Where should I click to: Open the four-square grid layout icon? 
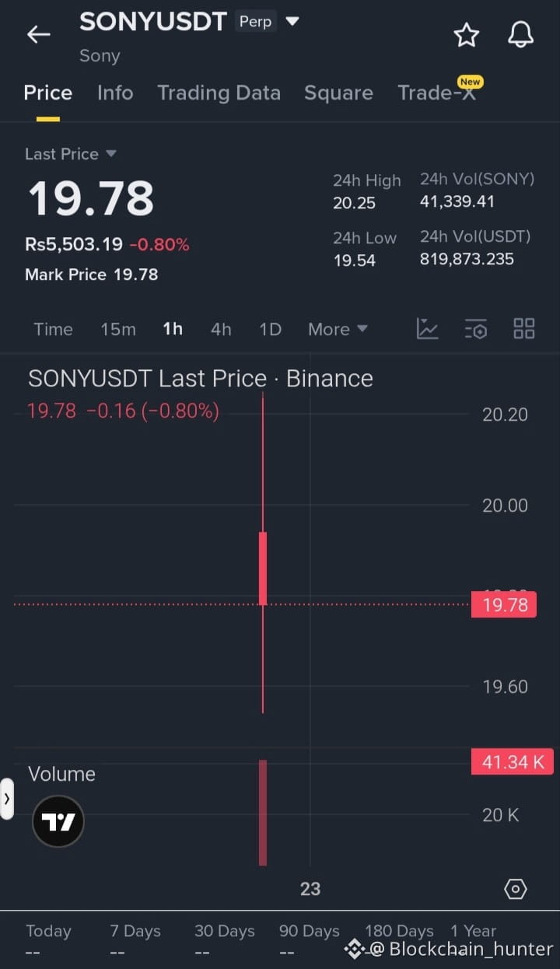point(524,328)
